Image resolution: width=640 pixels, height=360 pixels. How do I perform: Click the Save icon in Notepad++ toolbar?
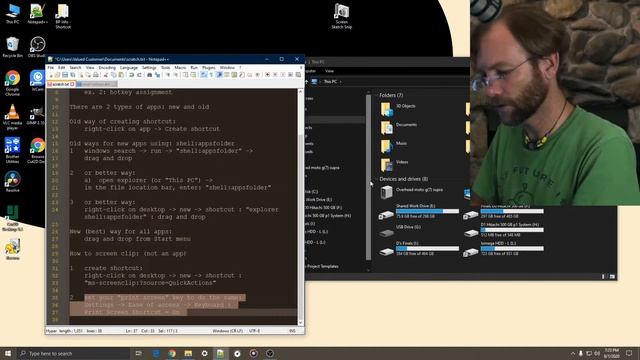click(x=65, y=75)
